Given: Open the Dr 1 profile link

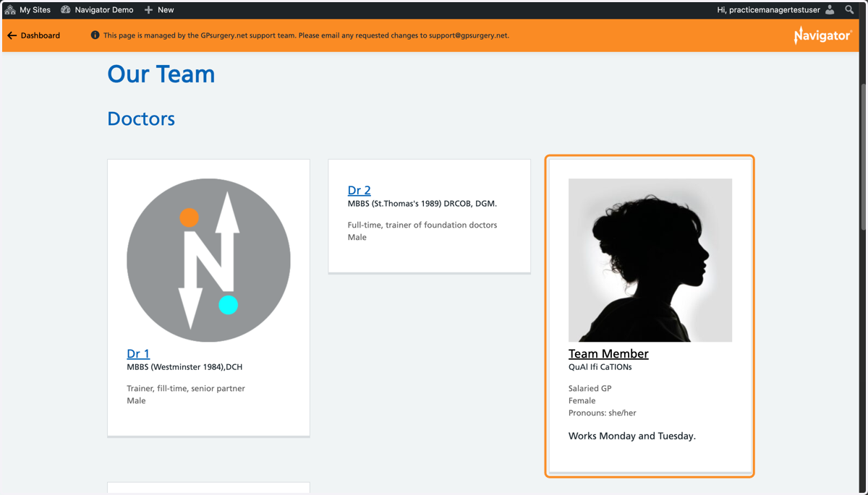Looking at the screenshot, I should coord(138,353).
